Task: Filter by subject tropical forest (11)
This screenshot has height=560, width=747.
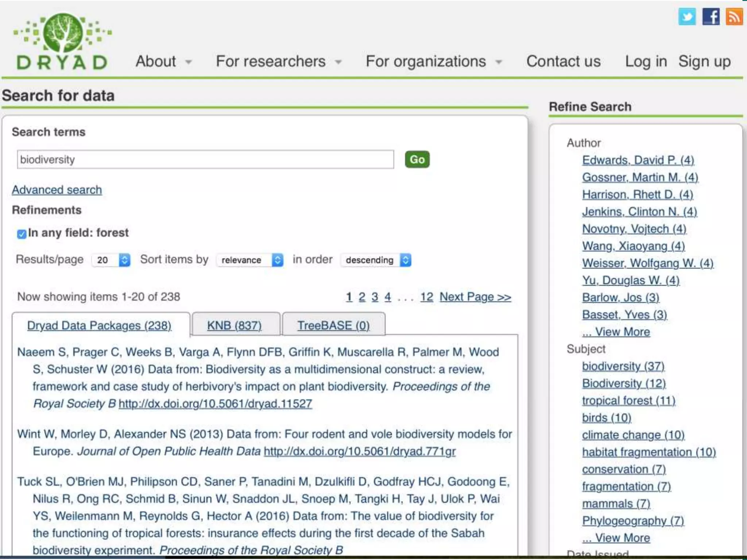Action: (628, 401)
